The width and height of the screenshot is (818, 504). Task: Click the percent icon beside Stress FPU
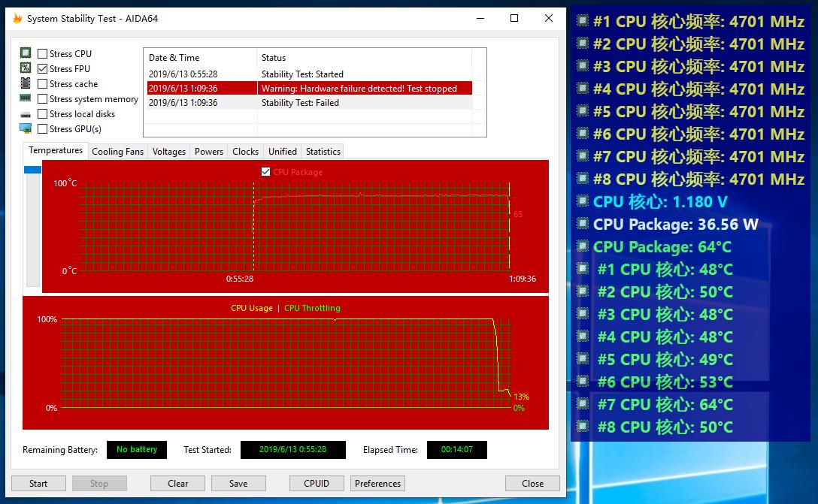[x=26, y=68]
